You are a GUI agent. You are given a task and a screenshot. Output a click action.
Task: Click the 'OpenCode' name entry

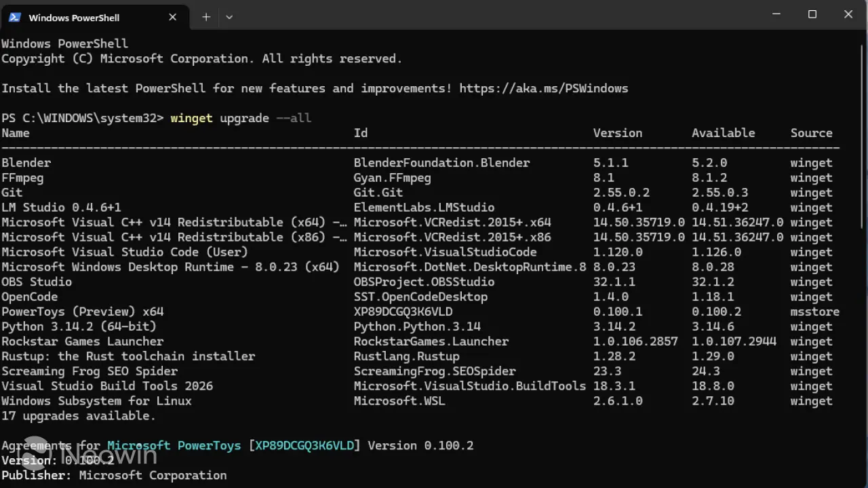tap(30, 297)
